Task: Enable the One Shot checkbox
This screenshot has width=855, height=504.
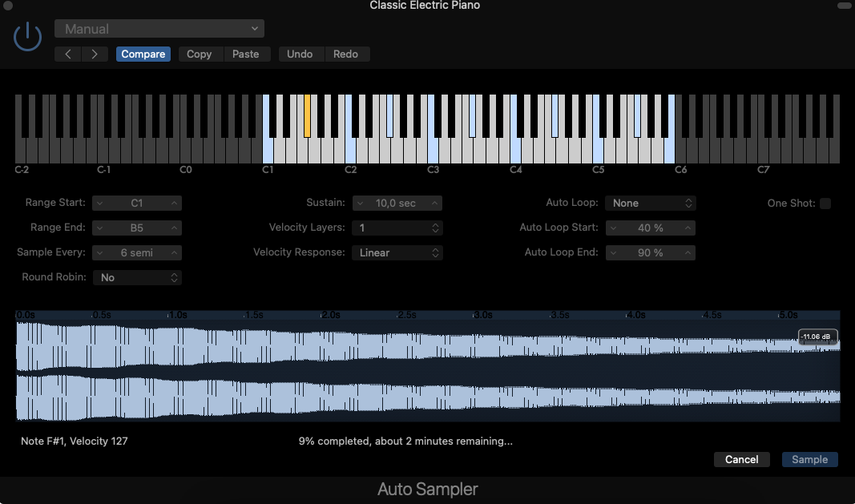Action: tap(825, 204)
